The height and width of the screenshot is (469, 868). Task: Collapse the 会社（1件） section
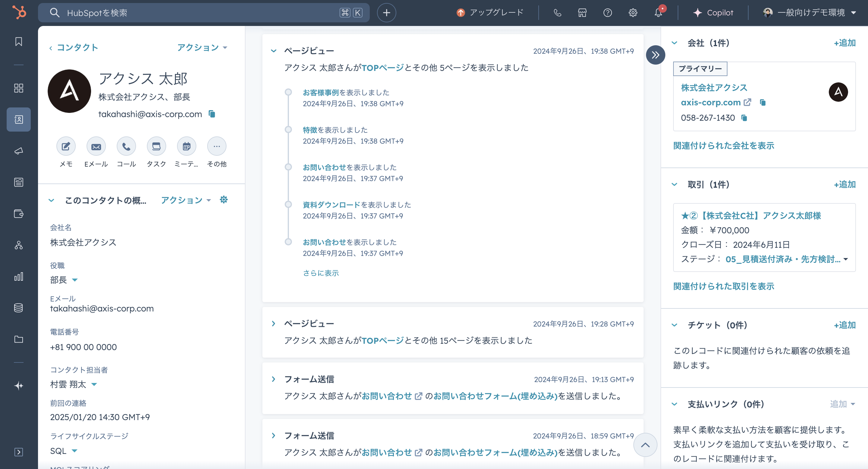[674, 43]
